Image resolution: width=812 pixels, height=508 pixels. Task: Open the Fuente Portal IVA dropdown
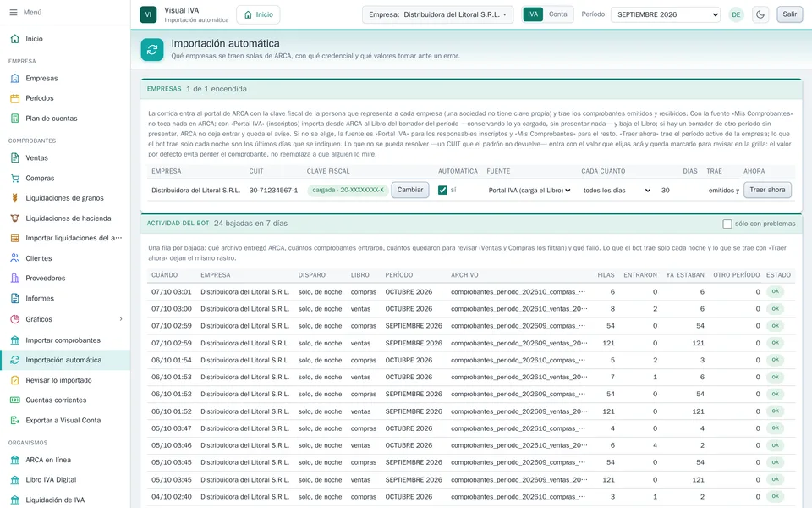tap(529, 190)
